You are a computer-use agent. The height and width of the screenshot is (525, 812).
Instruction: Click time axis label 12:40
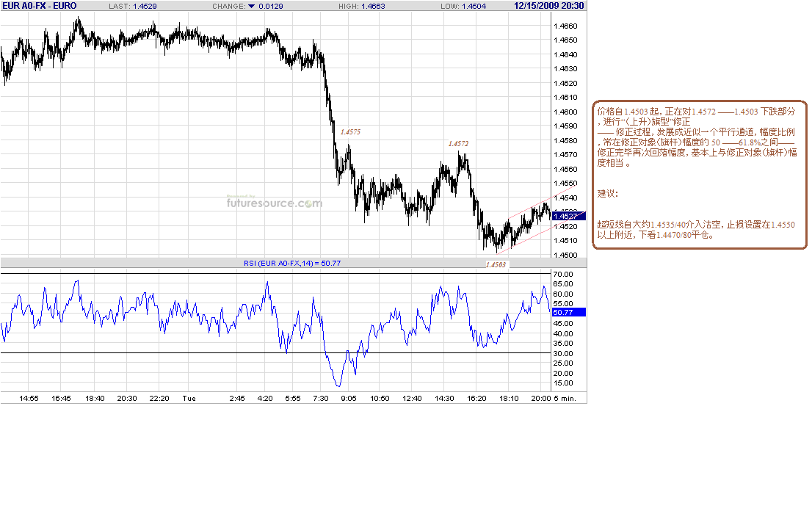tap(412, 398)
